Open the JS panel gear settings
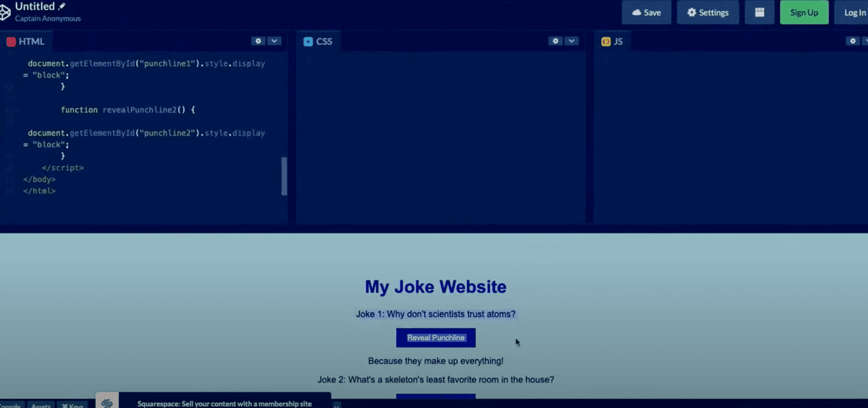This screenshot has width=868, height=408. tap(853, 41)
